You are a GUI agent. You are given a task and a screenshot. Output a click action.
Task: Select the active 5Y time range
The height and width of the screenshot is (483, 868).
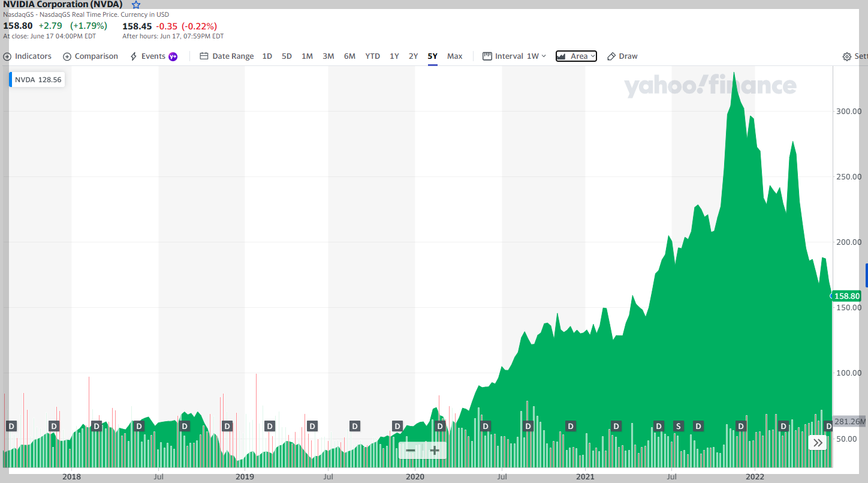coord(433,56)
